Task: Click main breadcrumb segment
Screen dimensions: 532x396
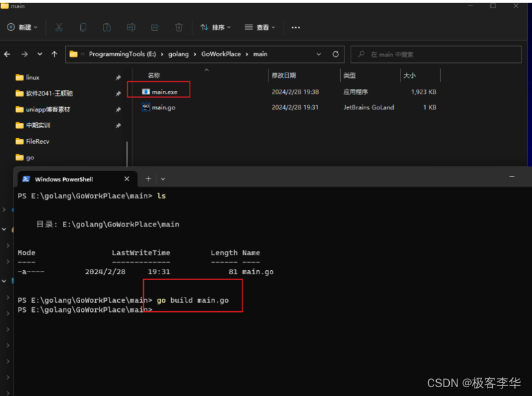Action: click(x=260, y=54)
